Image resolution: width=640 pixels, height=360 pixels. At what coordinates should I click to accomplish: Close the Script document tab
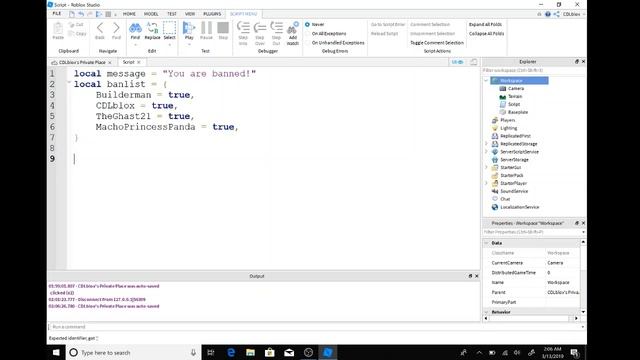(139, 62)
